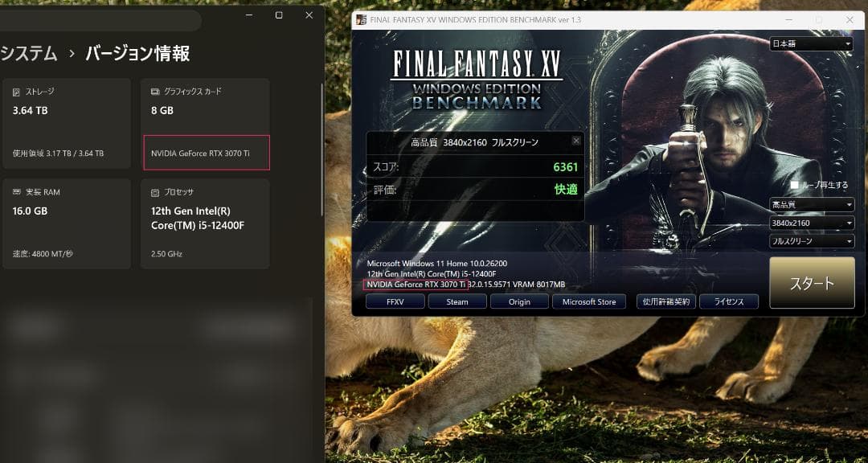View the 使用許諾契約 agreement

pos(666,301)
